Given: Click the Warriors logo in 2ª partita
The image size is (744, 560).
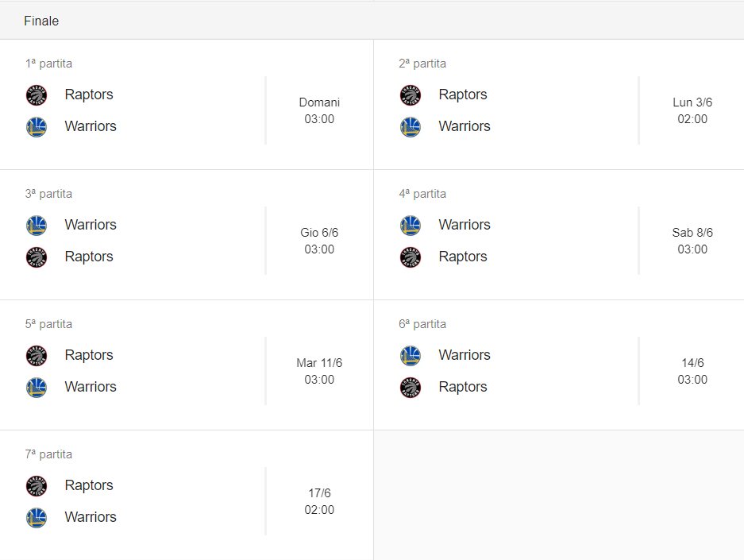Looking at the screenshot, I should 411,127.
